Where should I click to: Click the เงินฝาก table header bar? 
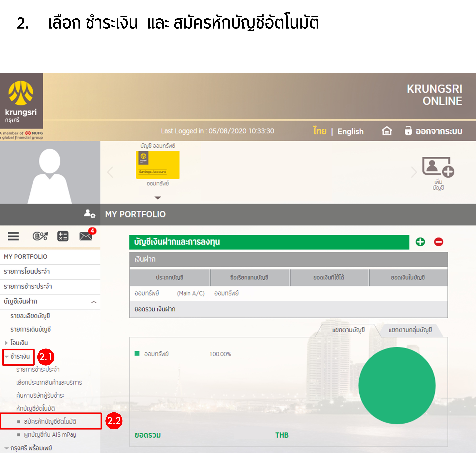(288, 259)
